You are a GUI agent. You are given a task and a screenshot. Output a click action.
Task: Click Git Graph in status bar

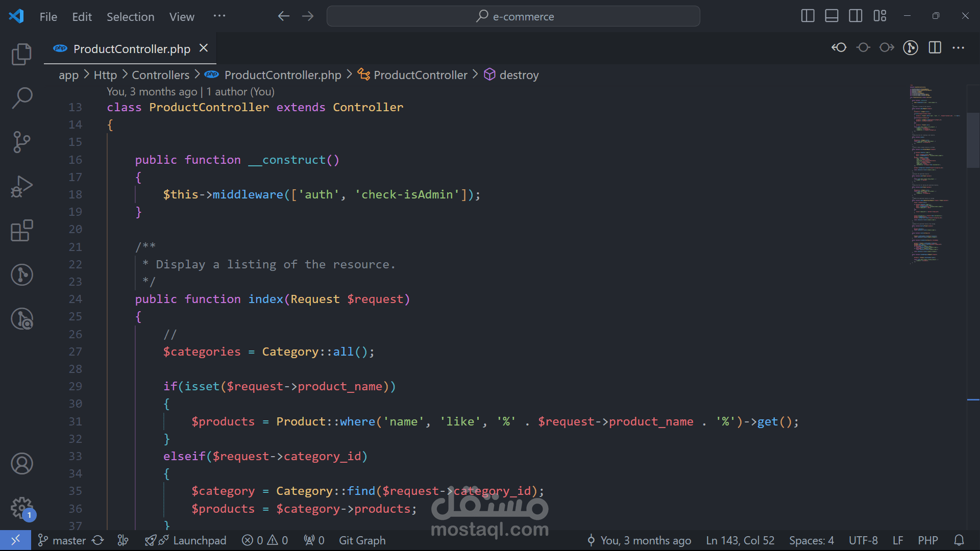click(362, 540)
